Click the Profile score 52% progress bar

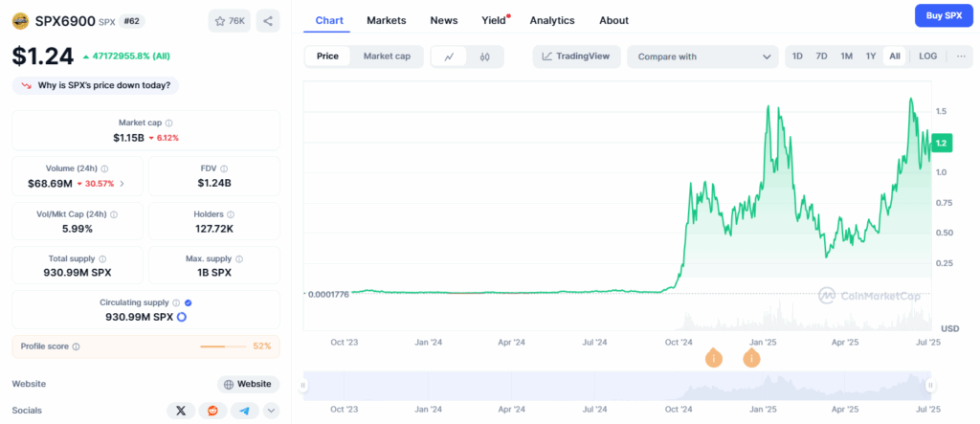click(223, 346)
